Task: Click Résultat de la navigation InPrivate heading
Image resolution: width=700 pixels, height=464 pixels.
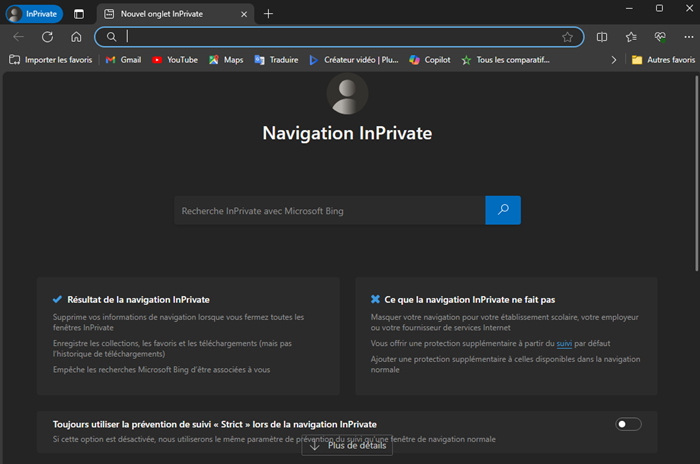Action: (x=138, y=300)
